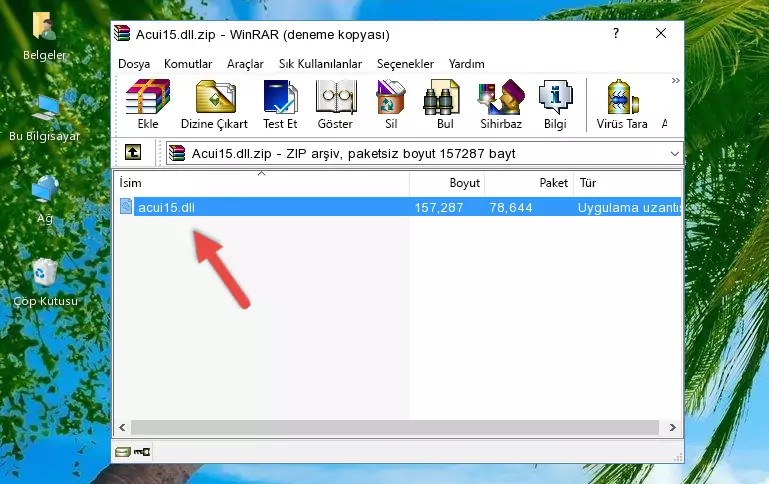The width and height of the screenshot is (769, 484).
Task: Click the 78,644 packed size value
Action: pyautogui.click(x=511, y=207)
